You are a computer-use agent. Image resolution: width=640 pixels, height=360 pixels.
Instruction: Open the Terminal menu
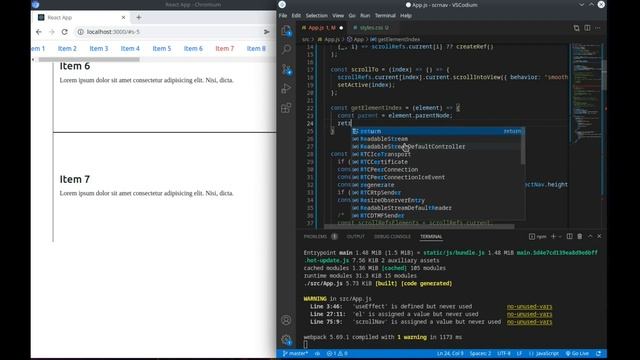point(385,16)
